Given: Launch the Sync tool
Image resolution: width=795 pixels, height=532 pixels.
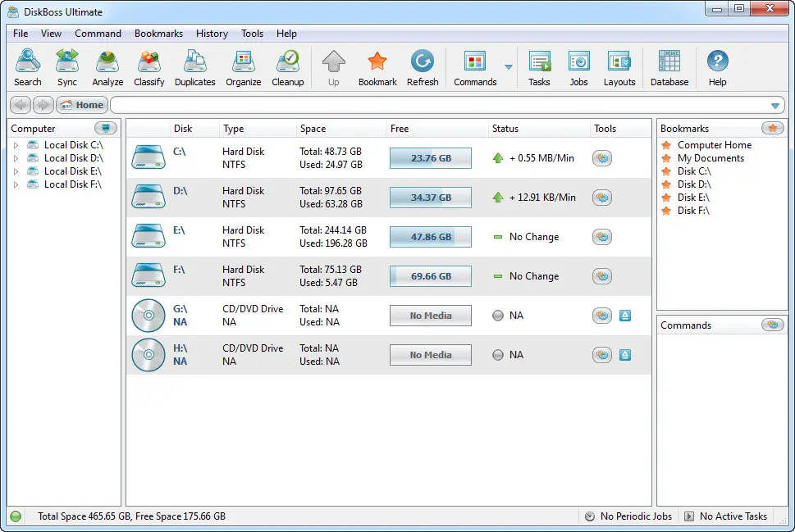Looking at the screenshot, I should coord(67,67).
